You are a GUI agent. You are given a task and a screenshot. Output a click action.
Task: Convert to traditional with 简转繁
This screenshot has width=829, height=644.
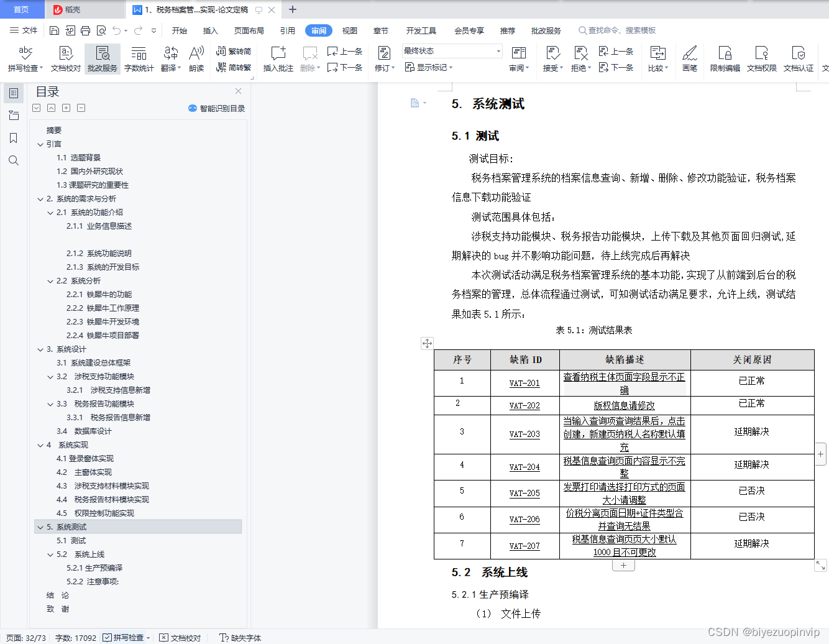point(234,68)
